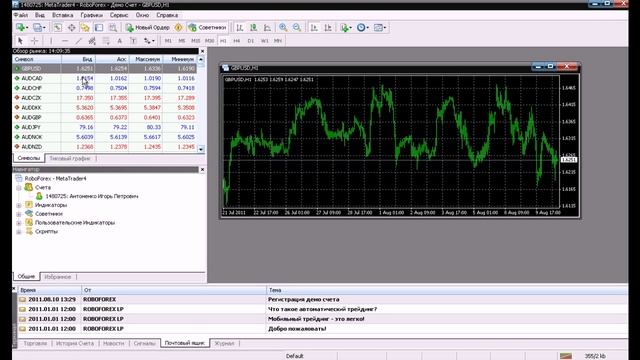640x360 pixels.
Task: Close the Navigator panel
Action: pyautogui.click(x=202, y=169)
